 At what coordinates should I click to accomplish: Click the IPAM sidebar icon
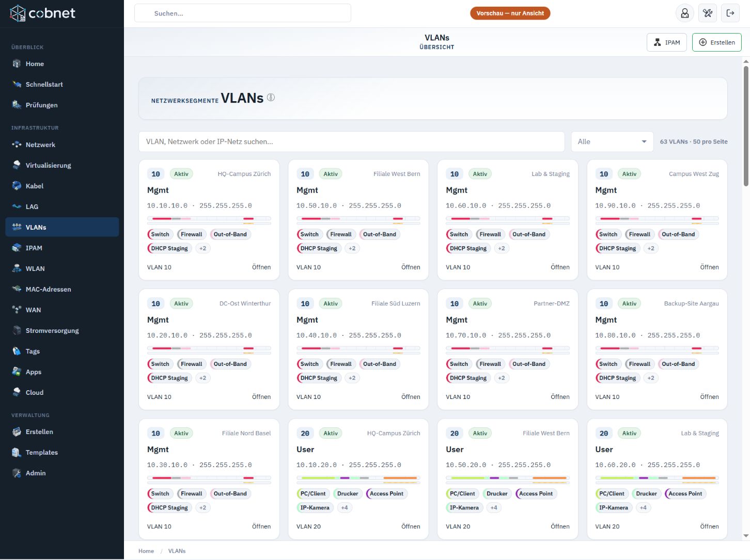17,248
